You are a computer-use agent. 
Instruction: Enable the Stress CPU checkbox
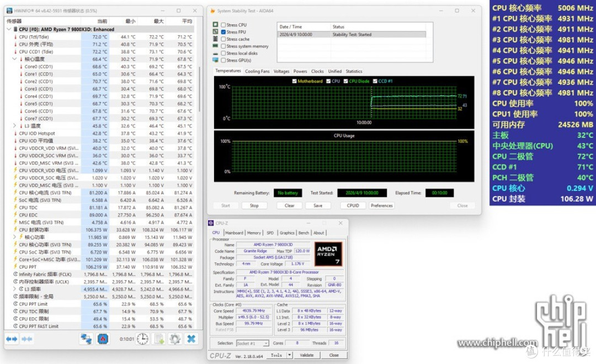223,25
